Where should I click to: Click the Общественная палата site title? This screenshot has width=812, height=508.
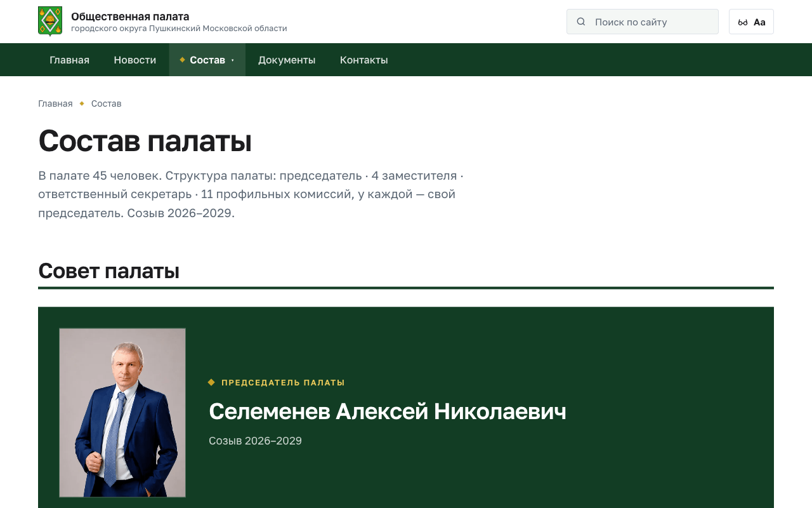coord(130,17)
